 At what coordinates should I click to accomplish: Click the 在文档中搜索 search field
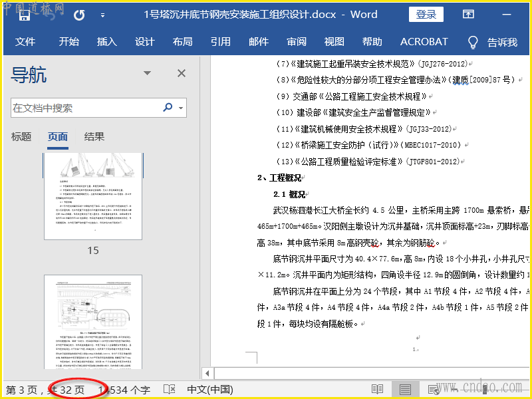(x=86, y=108)
